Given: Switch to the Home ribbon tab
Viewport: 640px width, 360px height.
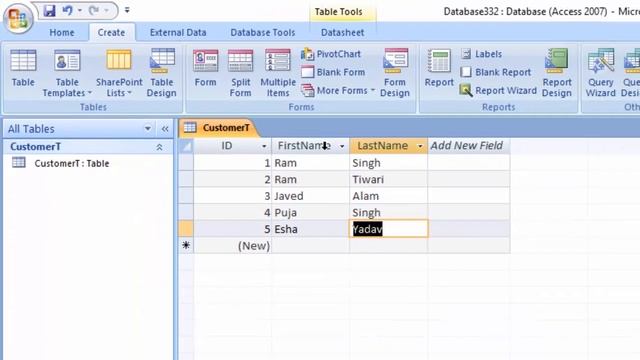Looking at the screenshot, I should 62,32.
